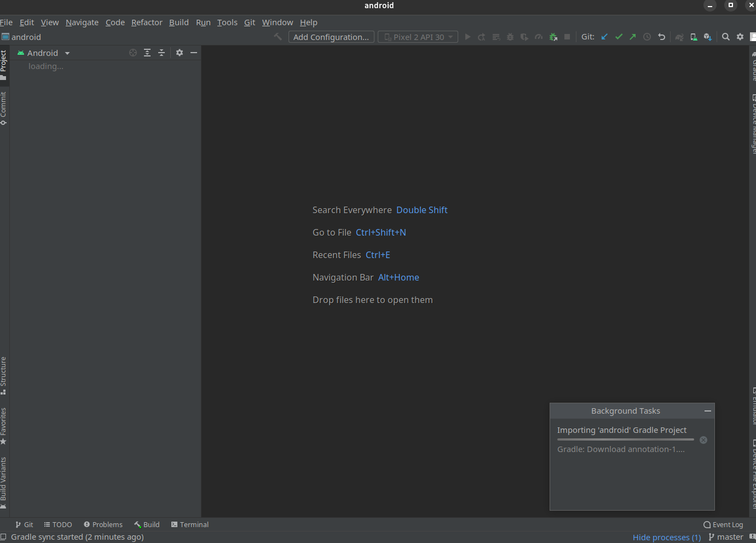Image resolution: width=756 pixels, height=543 pixels.
Task: Open the Tools menu
Action: pyautogui.click(x=227, y=22)
